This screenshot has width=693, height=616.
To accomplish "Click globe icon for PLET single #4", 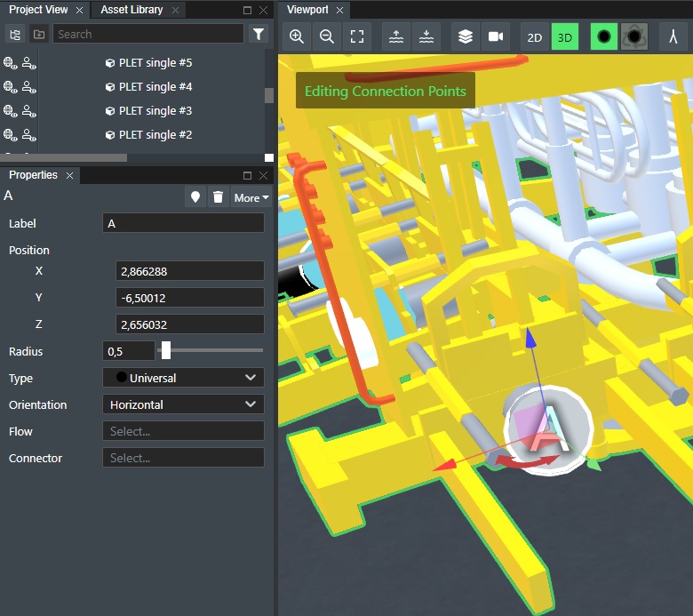I will click(10, 87).
